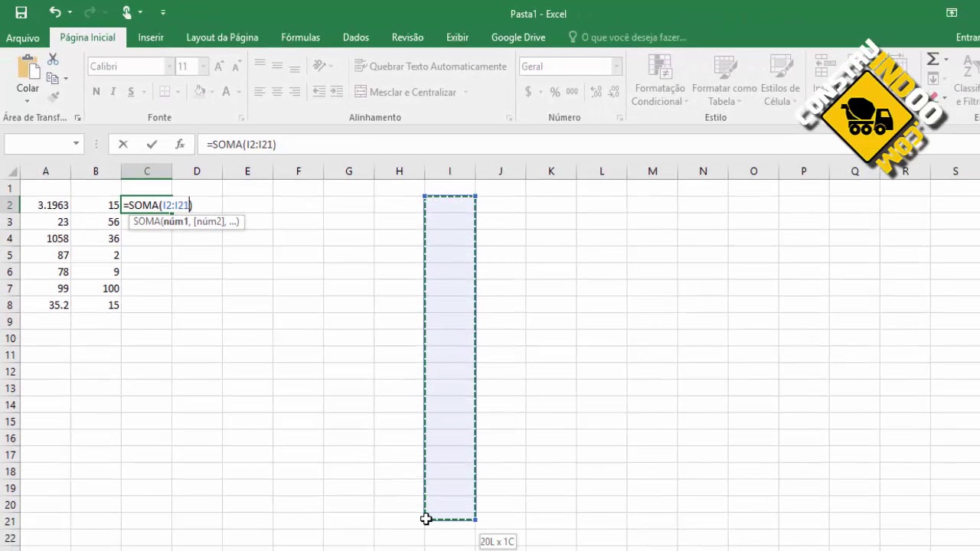Choose font color with the A
Screen dimensions: 980x551
pyautogui.click(x=226, y=92)
